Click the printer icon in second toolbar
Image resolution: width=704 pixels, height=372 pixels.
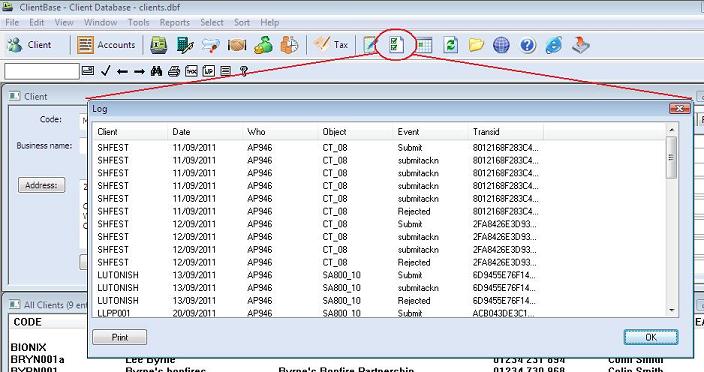tap(174, 71)
